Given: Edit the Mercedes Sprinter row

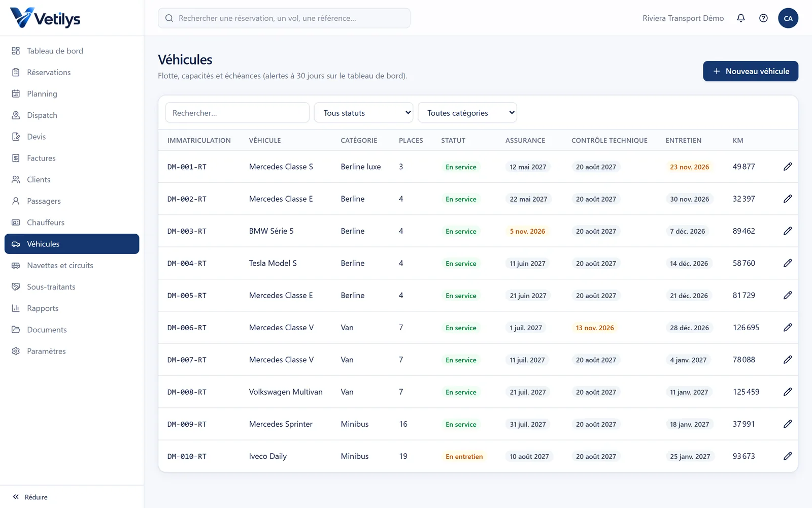Looking at the screenshot, I should [788, 424].
